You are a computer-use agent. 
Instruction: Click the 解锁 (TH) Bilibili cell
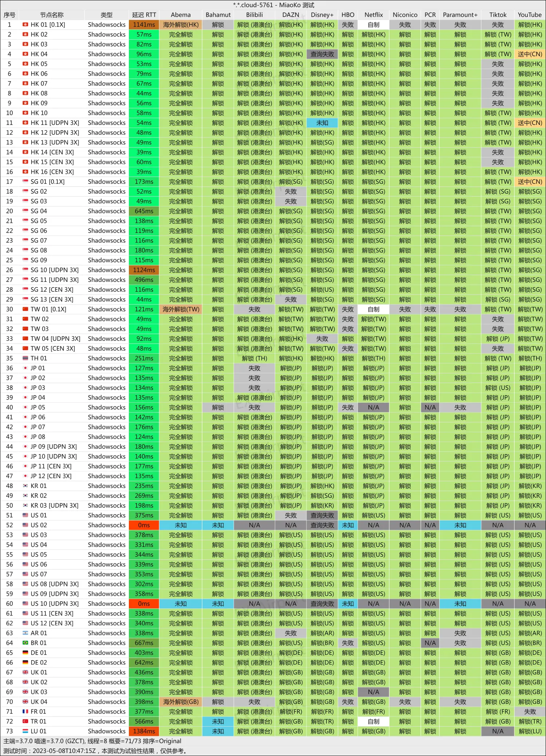tap(254, 358)
